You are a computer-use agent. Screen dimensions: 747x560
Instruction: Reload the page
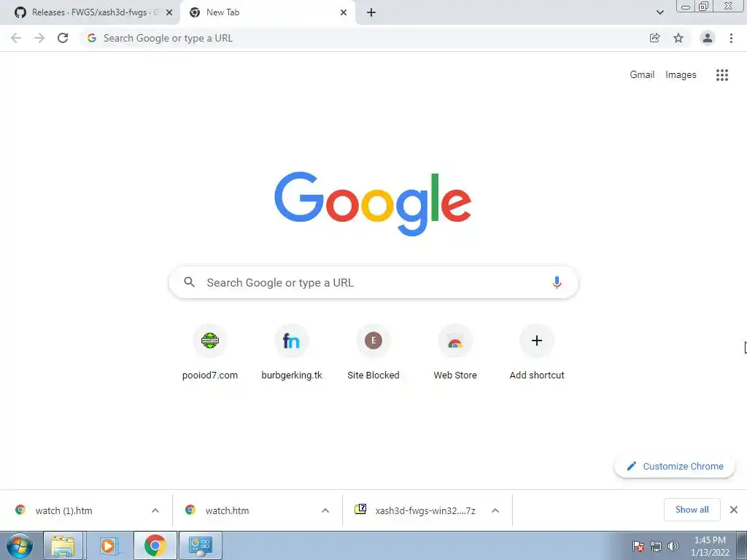click(63, 38)
